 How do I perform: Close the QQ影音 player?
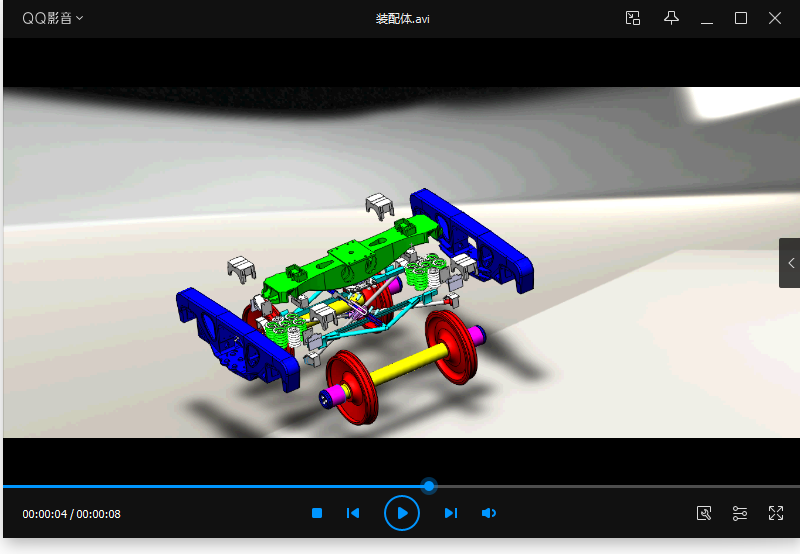(x=775, y=18)
